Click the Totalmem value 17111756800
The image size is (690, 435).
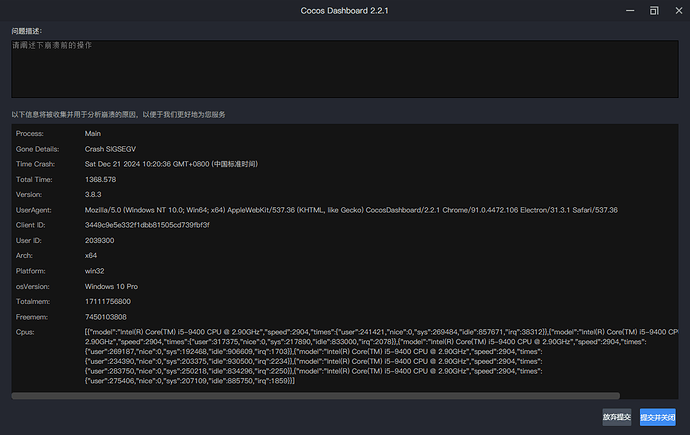point(108,301)
